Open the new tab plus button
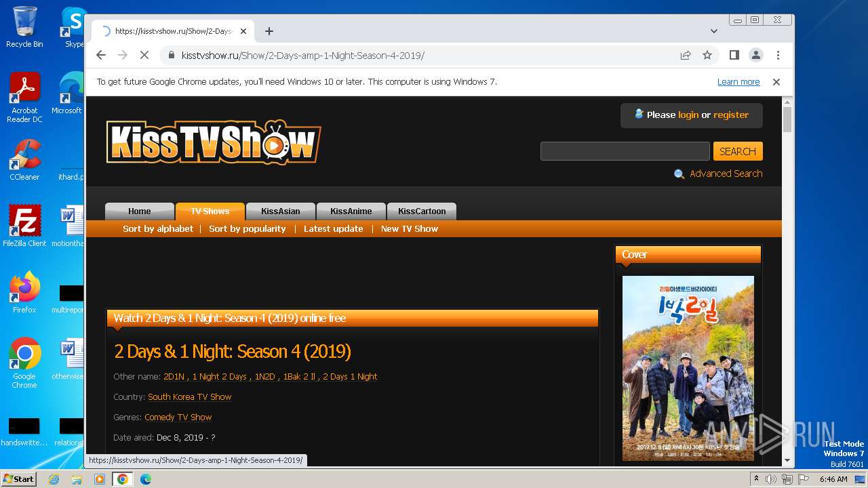 pyautogui.click(x=269, y=31)
